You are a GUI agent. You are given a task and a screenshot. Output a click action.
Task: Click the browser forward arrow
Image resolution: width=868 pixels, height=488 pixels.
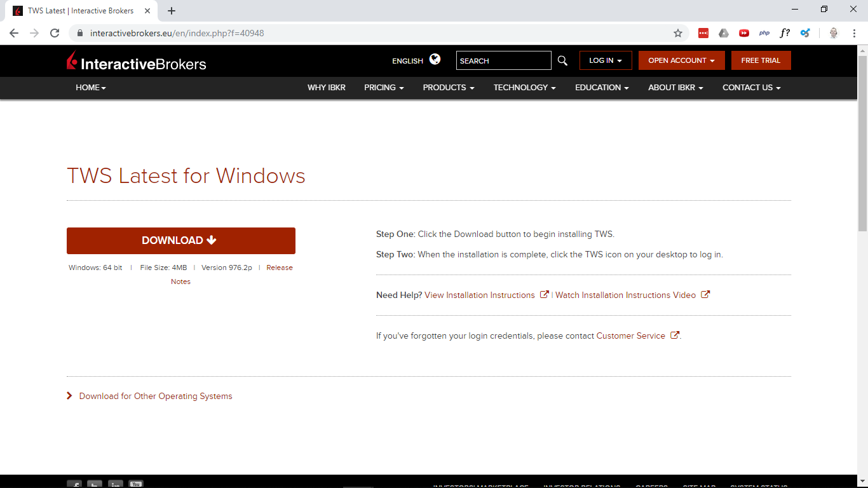(x=34, y=33)
